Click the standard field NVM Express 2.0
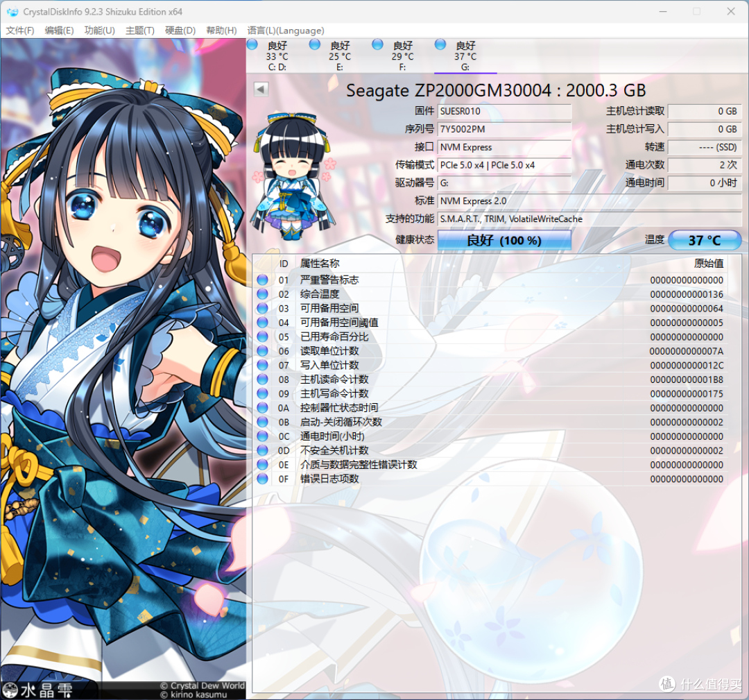This screenshot has height=700, width=749. pyautogui.click(x=589, y=200)
